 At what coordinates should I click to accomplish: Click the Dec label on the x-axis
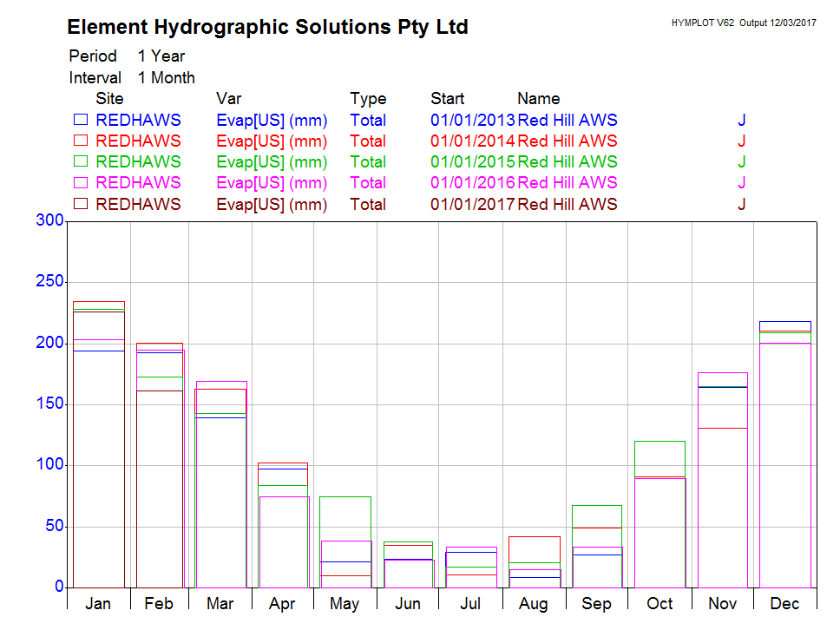point(784,603)
